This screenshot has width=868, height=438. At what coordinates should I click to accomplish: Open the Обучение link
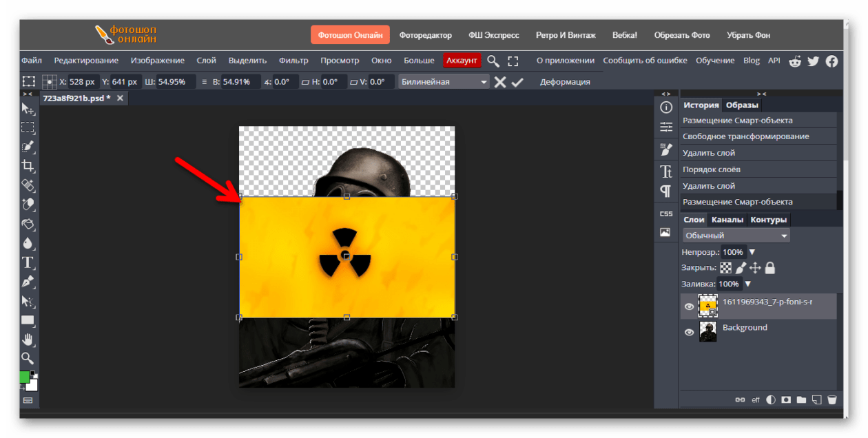click(x=715, y=61)
